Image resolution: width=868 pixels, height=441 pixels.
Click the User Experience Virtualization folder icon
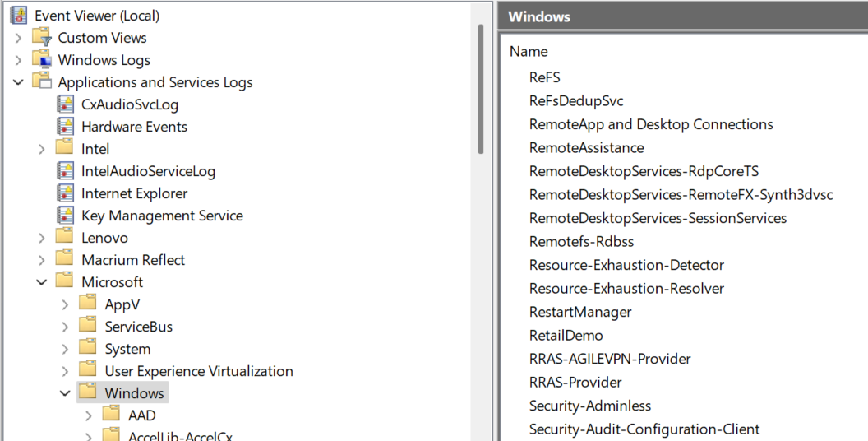(88, 369)
